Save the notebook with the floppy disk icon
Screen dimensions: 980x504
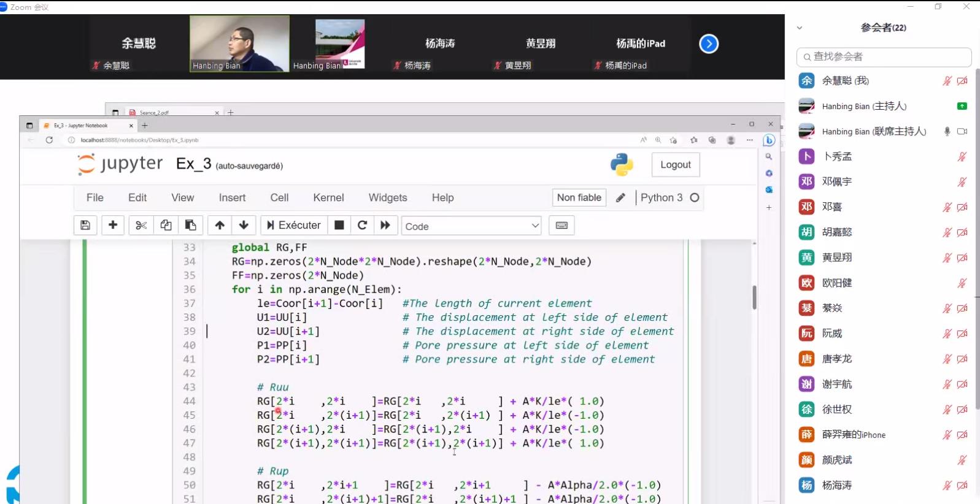tap(85, 226)
